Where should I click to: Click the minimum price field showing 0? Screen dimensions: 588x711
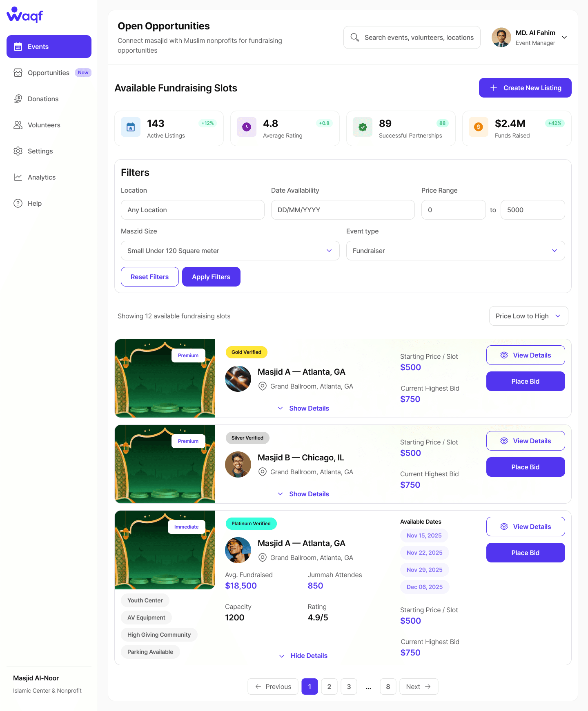click(454, 210)
